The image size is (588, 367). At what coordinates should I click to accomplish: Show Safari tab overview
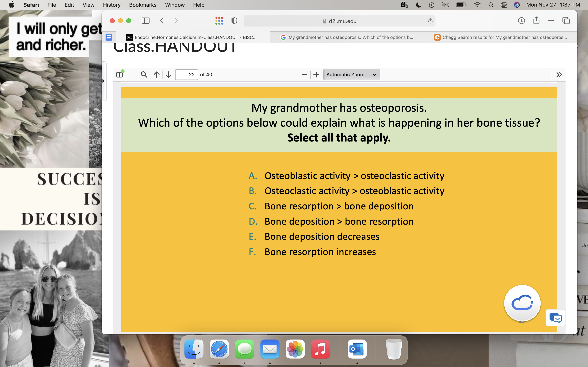pos(566,21)
